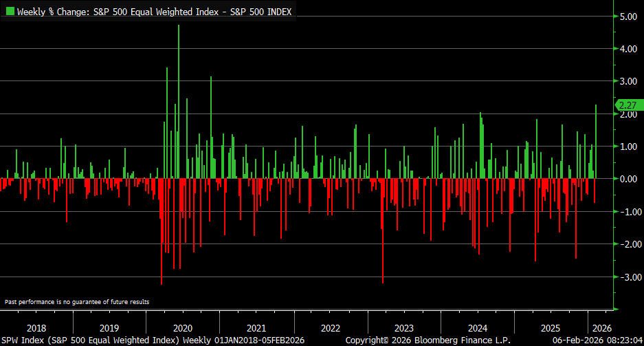This screenshot has width=644, height=346.
Task: Click the 2024 year label
Action: 477,327
